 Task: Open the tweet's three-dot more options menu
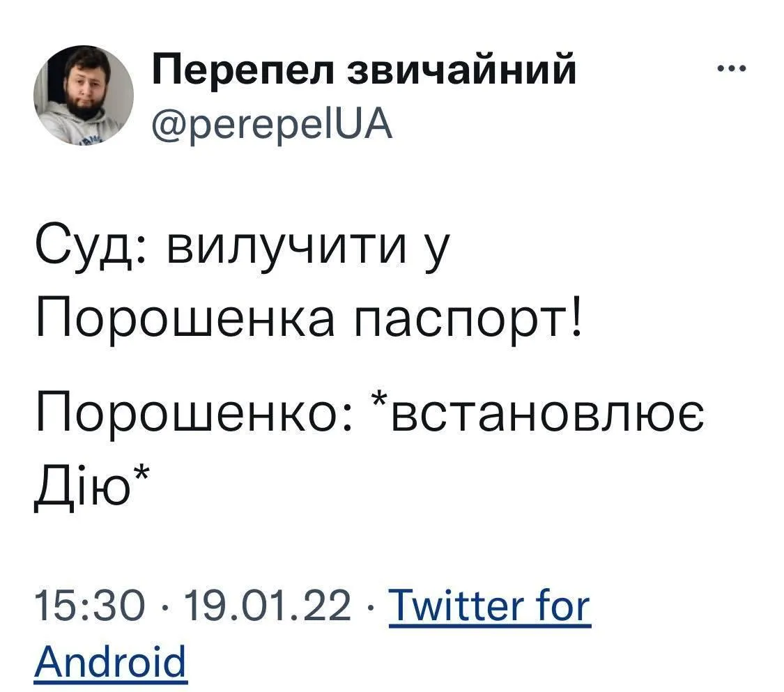(x=732, y=69)
